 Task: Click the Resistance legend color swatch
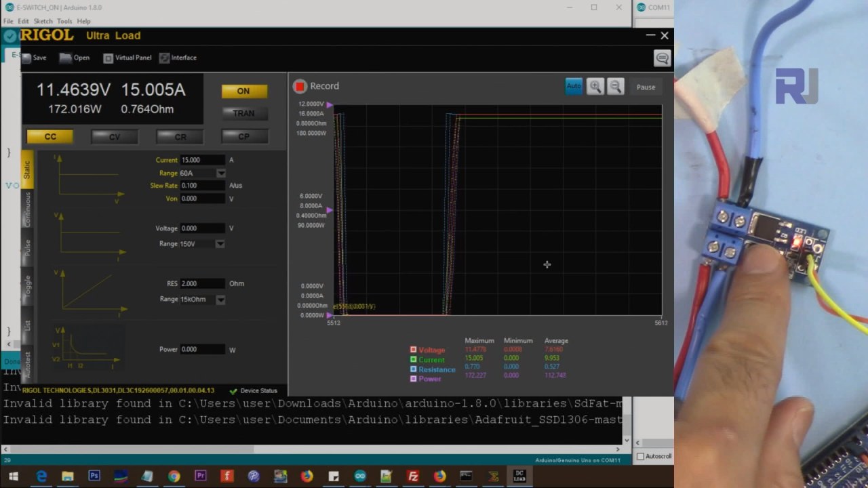(413, 369)
